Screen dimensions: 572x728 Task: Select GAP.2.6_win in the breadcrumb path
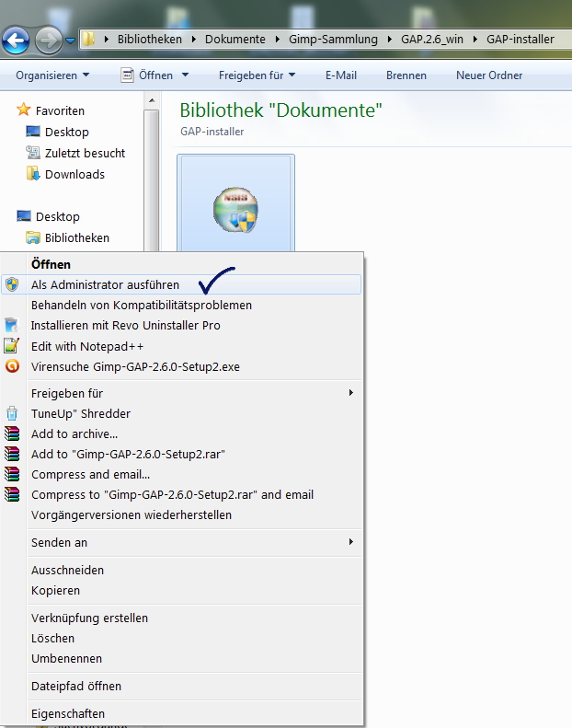(432, 40)
